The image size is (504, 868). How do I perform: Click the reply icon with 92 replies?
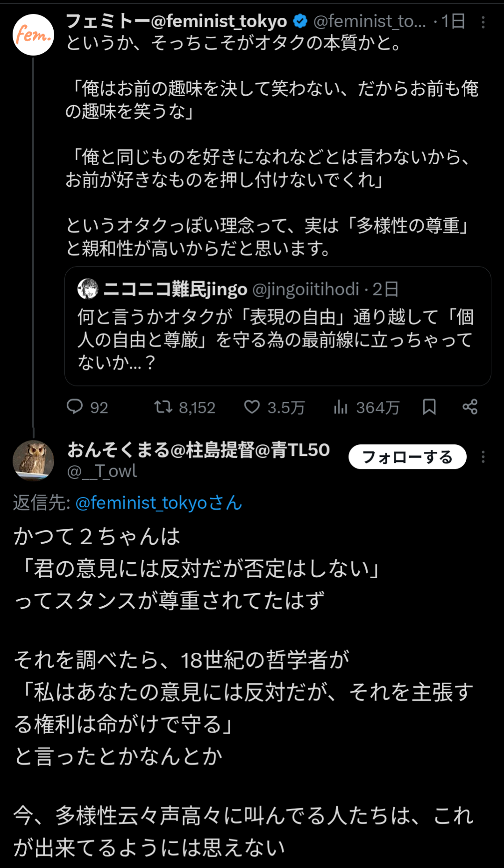click(x=75, y=407)
